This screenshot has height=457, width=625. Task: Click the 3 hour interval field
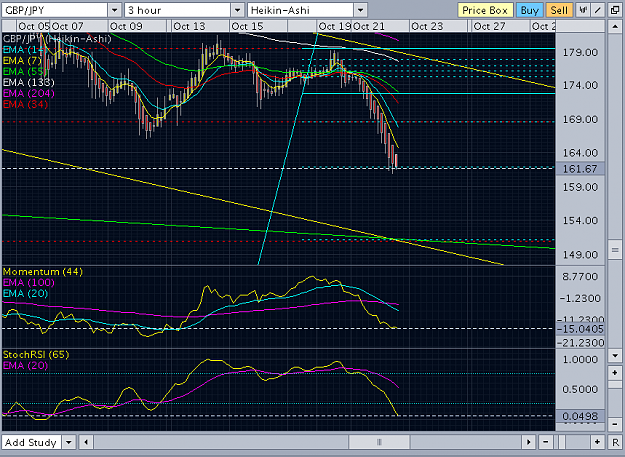[178, 10]
